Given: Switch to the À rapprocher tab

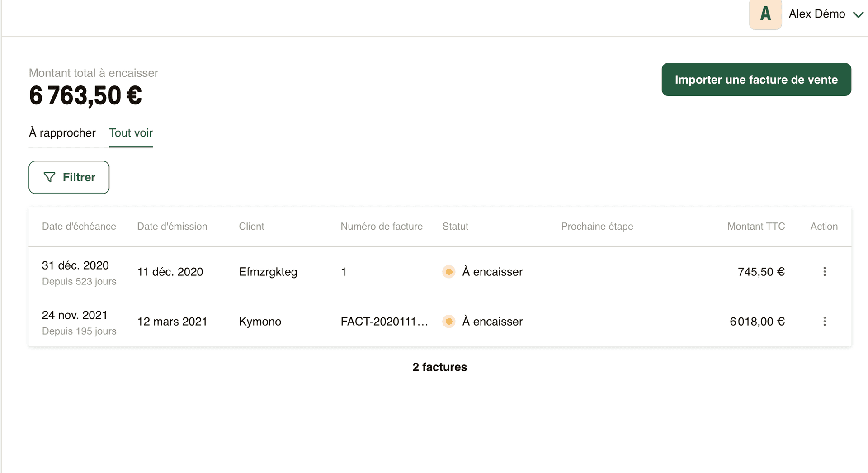Looking at the screenshot, I should (62, 133).
